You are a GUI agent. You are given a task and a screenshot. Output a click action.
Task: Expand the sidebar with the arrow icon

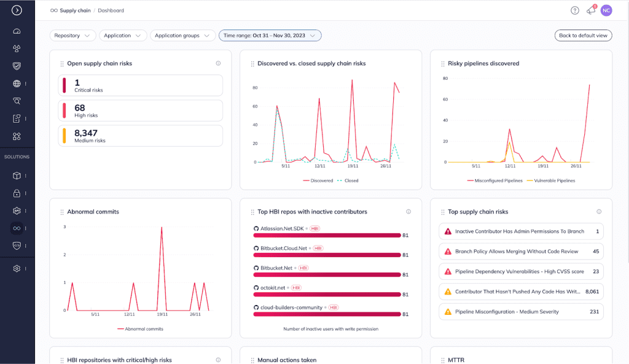17,10
